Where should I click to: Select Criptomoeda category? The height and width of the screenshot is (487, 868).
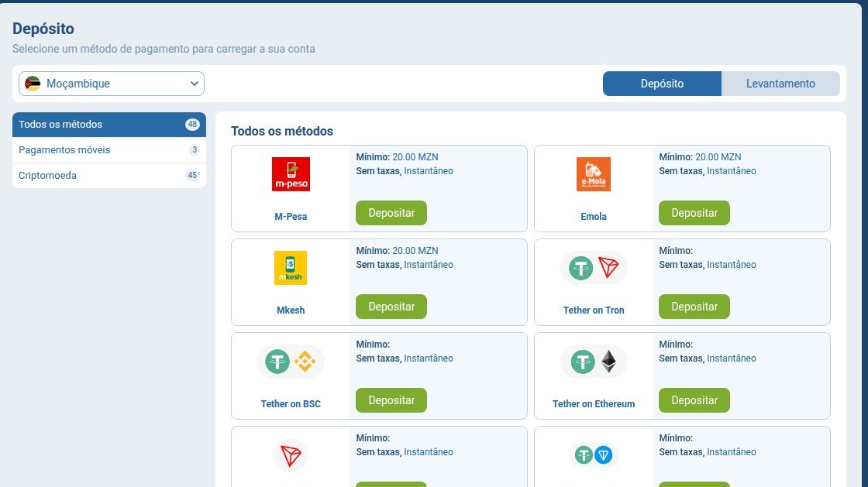[109, 175]
